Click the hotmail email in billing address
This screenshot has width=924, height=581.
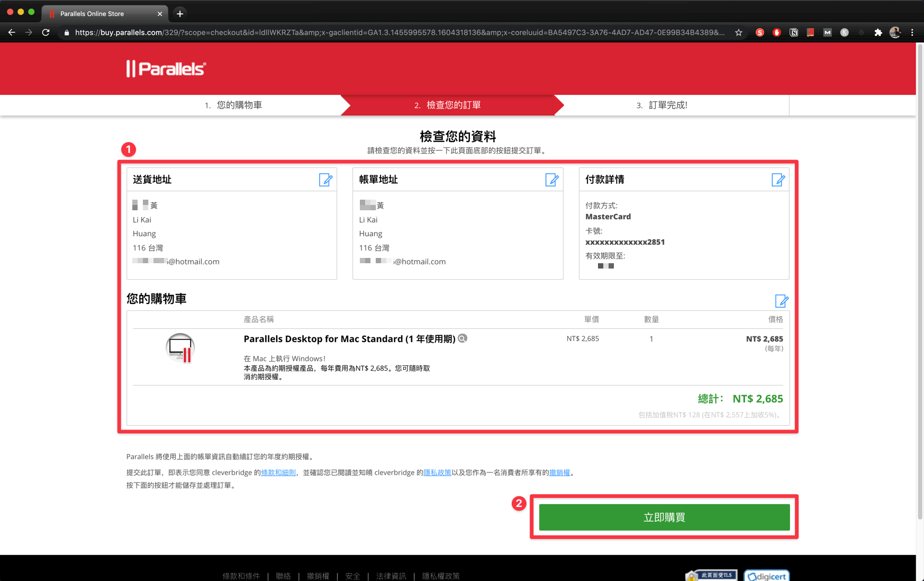pos(402,262)
